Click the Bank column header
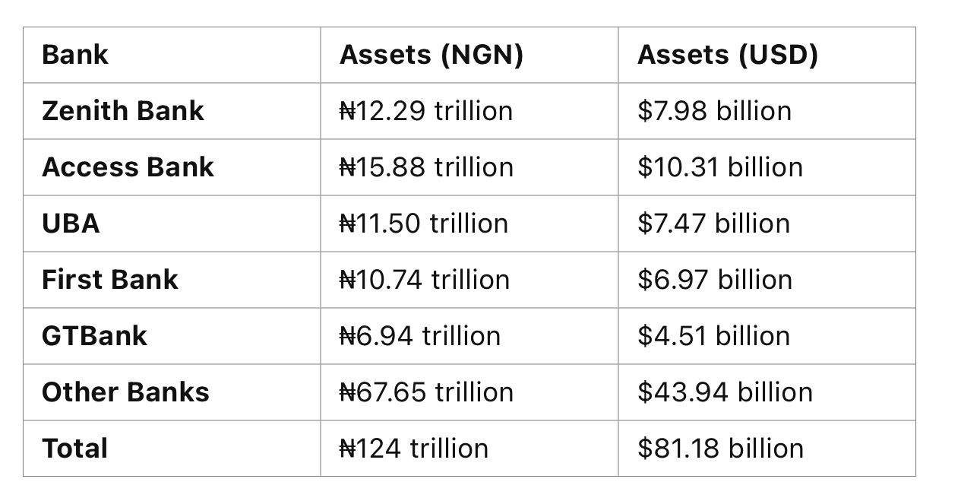This screenshot has height=501, width=980. point(75,55)
